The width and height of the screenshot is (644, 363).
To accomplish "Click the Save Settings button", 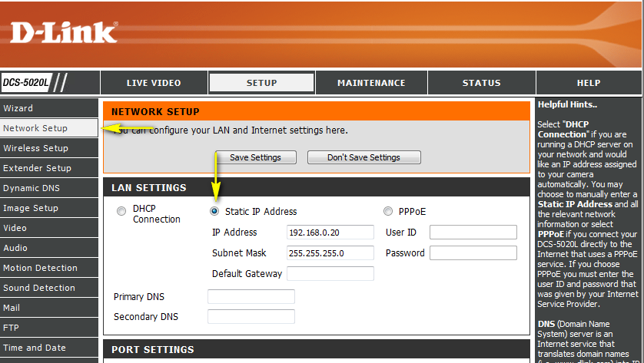I will [255, 157].
